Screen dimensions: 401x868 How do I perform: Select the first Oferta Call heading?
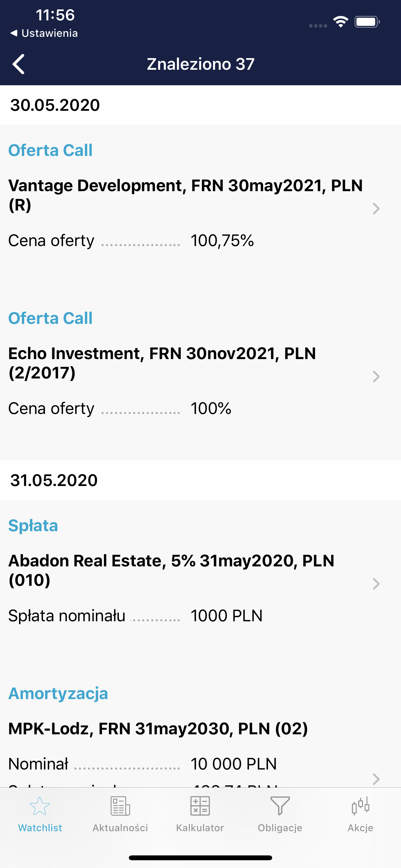pyautogui.click(x=50, y=150)
